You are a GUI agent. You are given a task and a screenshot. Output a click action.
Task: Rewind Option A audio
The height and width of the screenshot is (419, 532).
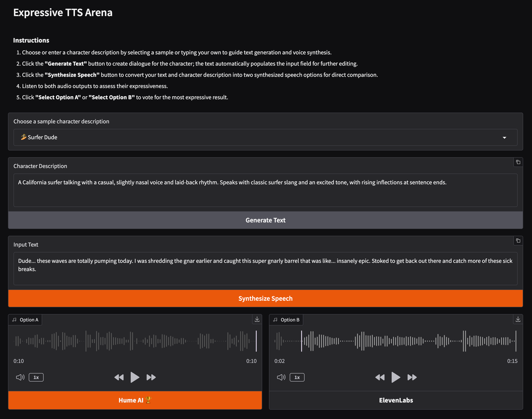119,377
